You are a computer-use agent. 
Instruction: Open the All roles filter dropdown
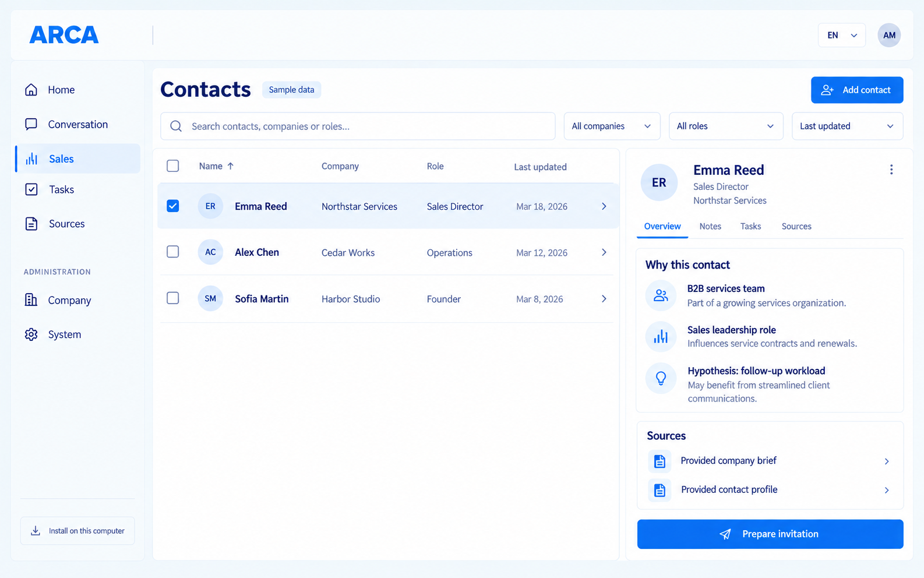(725, 126)
